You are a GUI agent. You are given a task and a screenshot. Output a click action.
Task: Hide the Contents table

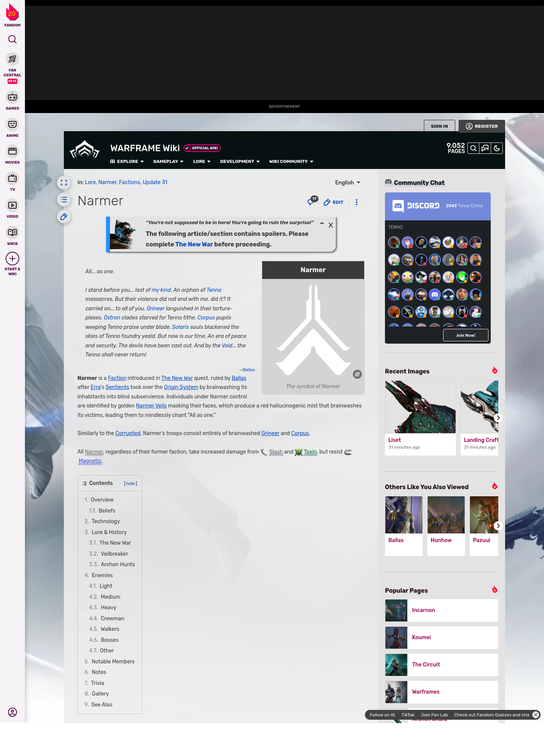[x=131, y=483]
